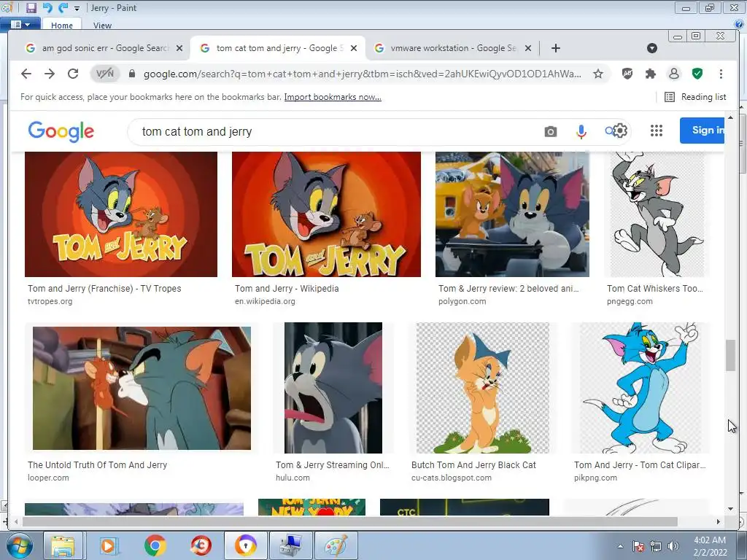Open the ad blocker shield extension icon

click(627, 74)
